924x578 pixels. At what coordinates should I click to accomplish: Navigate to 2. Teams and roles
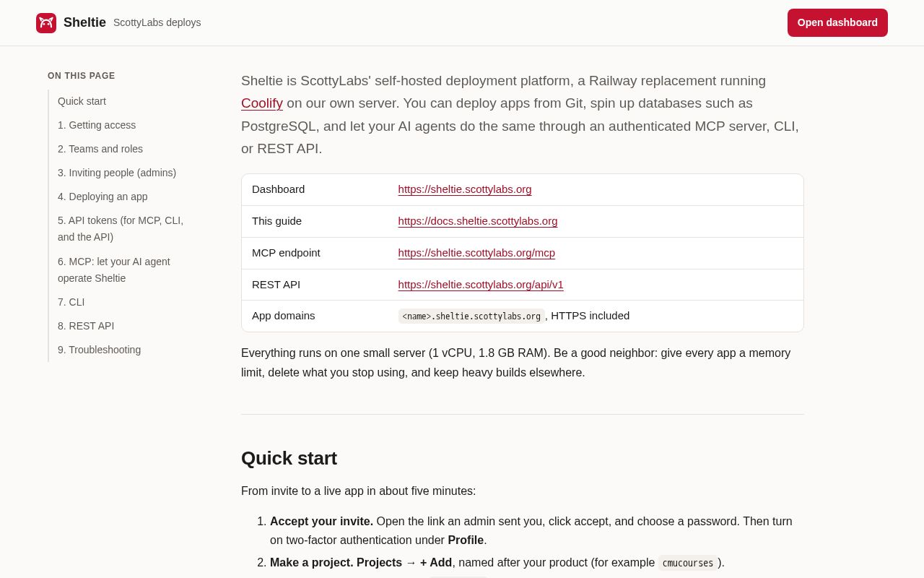pos(100,149)
